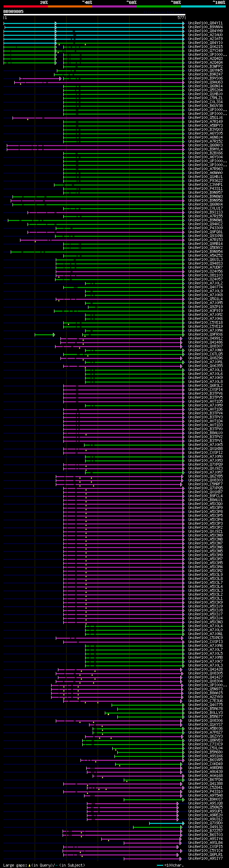Select hit label UniRef100_Q7X9D0

pyautogui.click(x=205, y=823)
